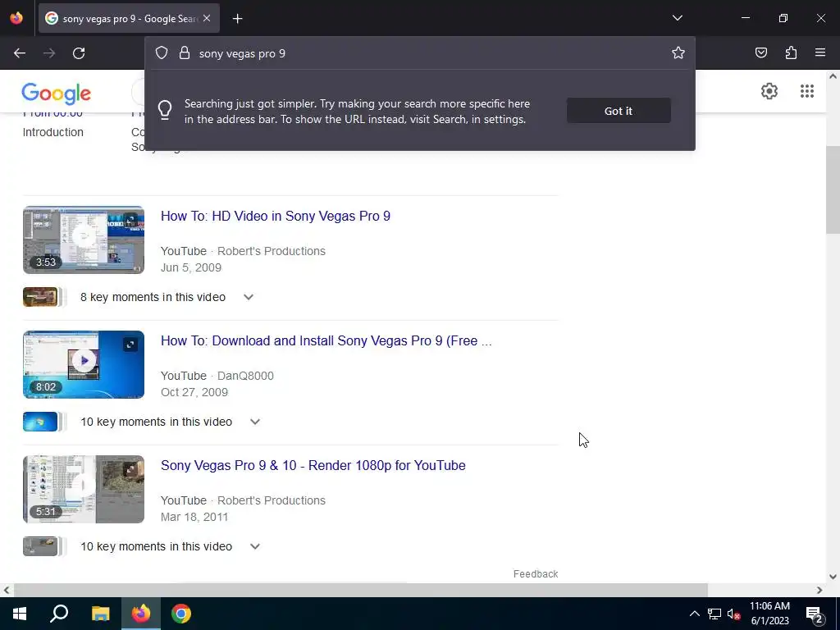Click the small key moments preview under DanQ8000 video
This screenshot has width=840, height=630.
coord(44,422)
